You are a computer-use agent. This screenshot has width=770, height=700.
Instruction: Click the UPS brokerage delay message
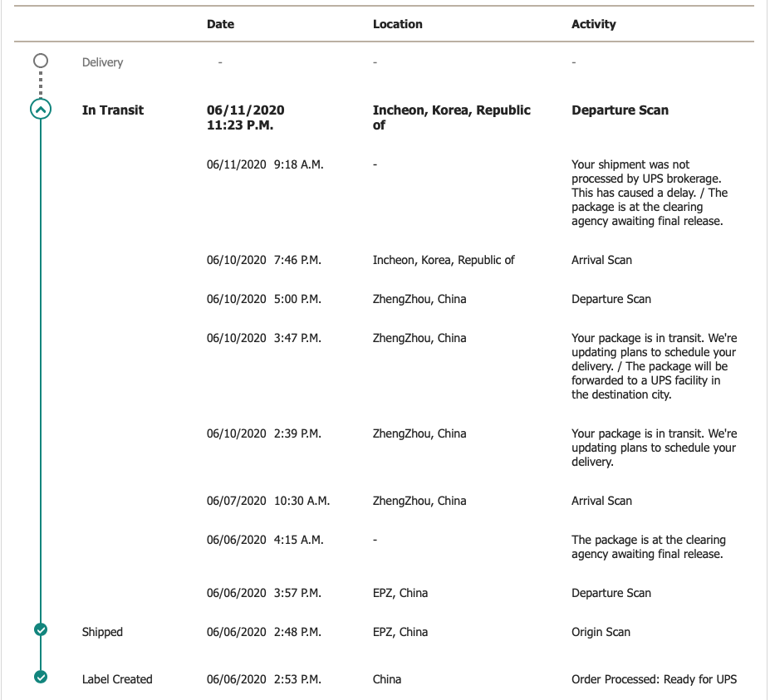click(x=649, y=193)
